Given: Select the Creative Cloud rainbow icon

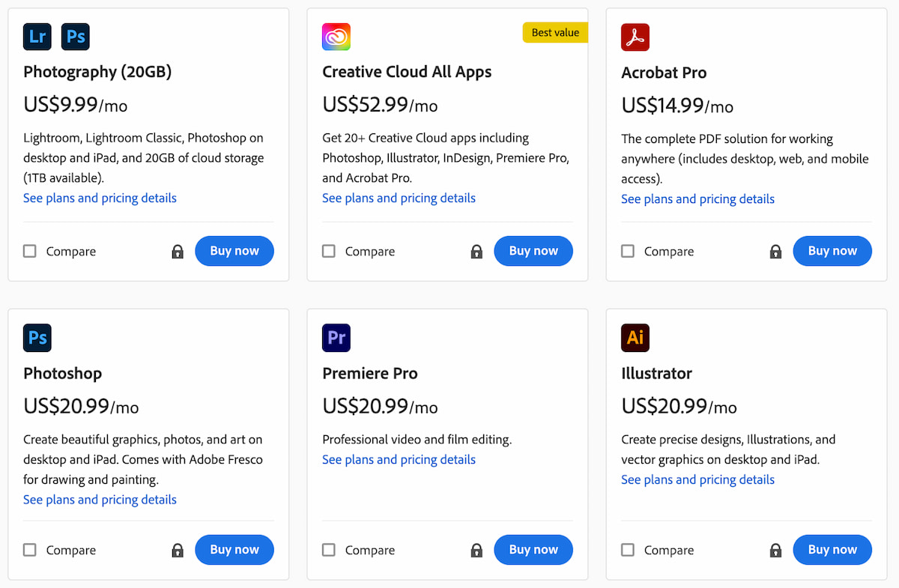Looking at the screenshot, I should pyautogui.click(x=336, y=36).
